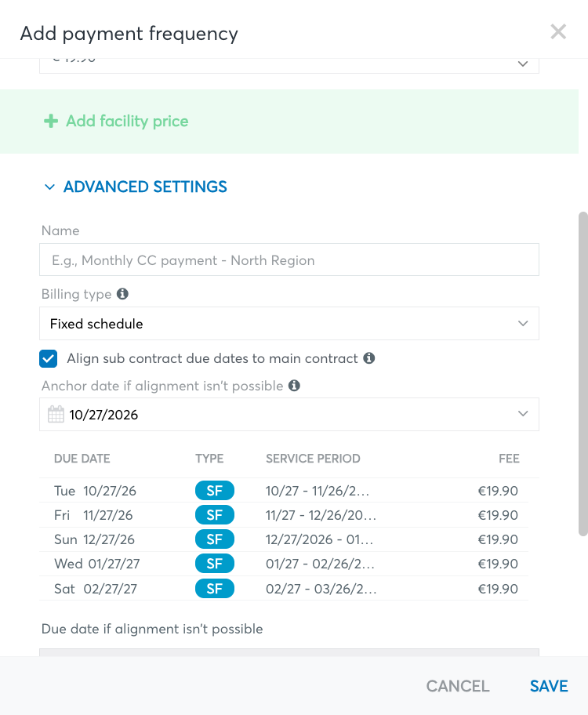Select due date Sat 02/27/27

pyautogui.click(x=96, y=589)
